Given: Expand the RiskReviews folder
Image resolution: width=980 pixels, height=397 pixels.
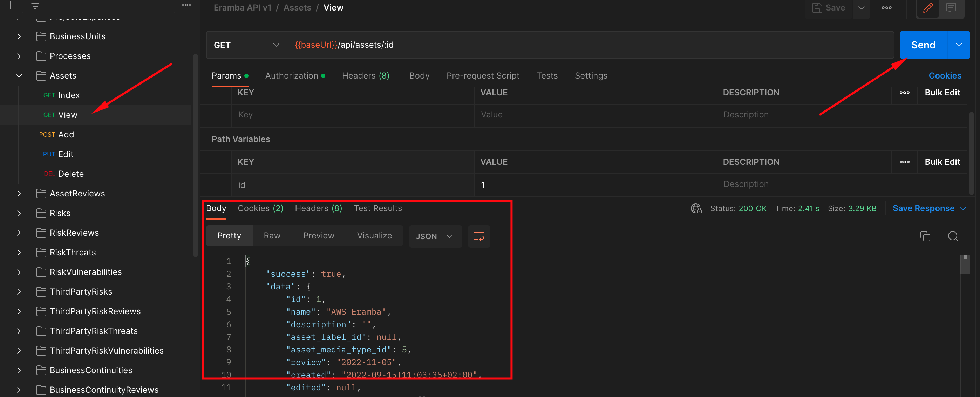Looking at the screenshot, I should [x=19, y=233].
